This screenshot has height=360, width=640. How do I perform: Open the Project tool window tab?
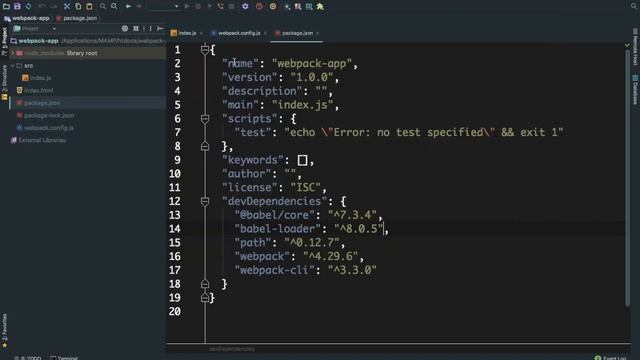coord(4,41)
